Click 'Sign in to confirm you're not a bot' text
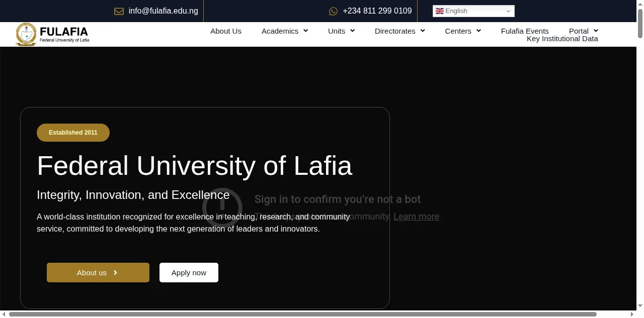Screen dimensions: 644x318 point(338,199)
